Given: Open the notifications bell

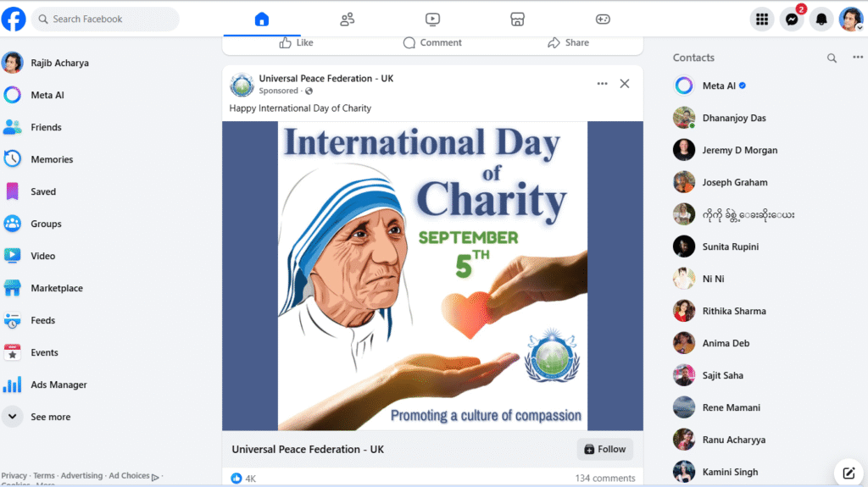Looking at the screenshot, I should click(821, 19).
